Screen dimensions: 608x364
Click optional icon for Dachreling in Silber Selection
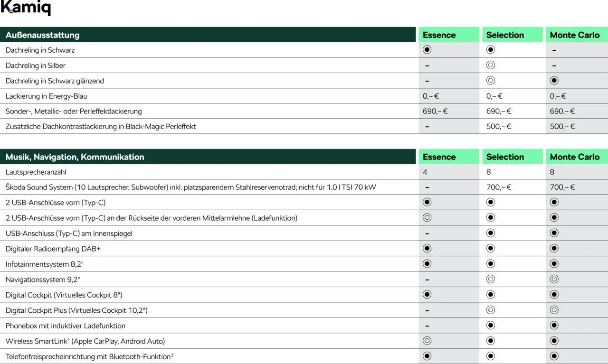pos(491,65)
